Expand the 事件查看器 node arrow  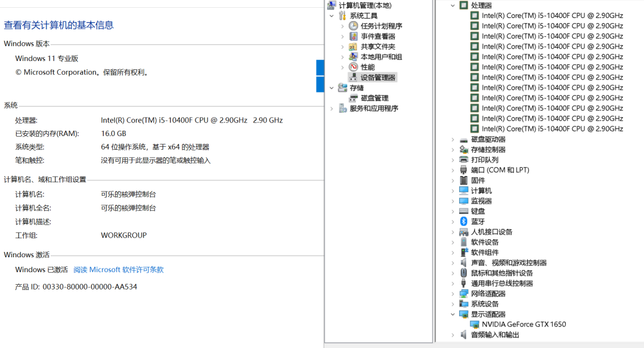coord(342,36)
